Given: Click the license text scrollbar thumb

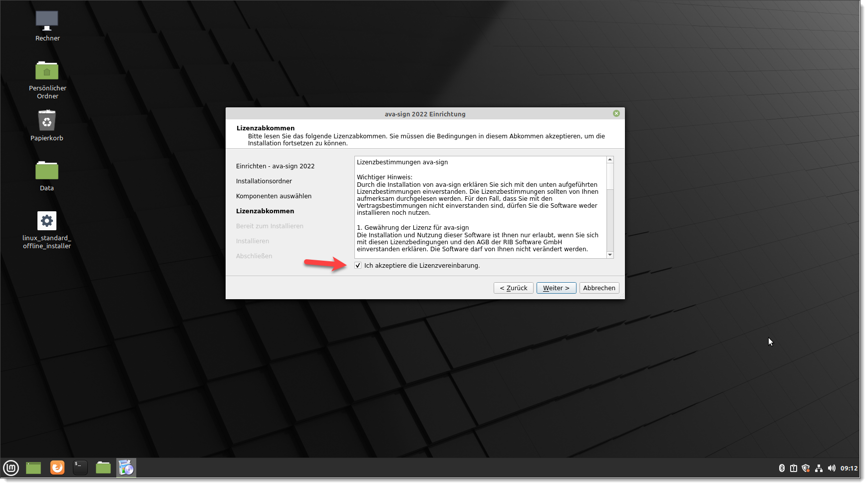Looking at the screenshot, I should point(610,176).
